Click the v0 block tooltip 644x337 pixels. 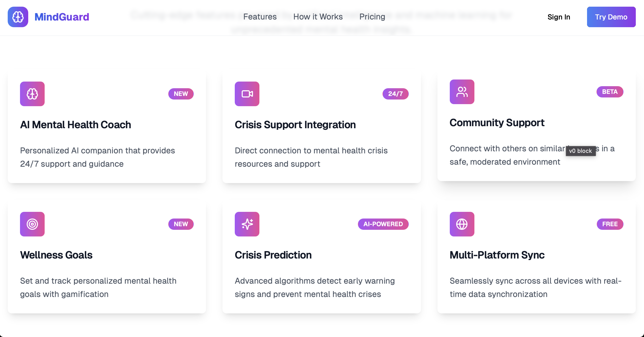(x=581, y=151)
